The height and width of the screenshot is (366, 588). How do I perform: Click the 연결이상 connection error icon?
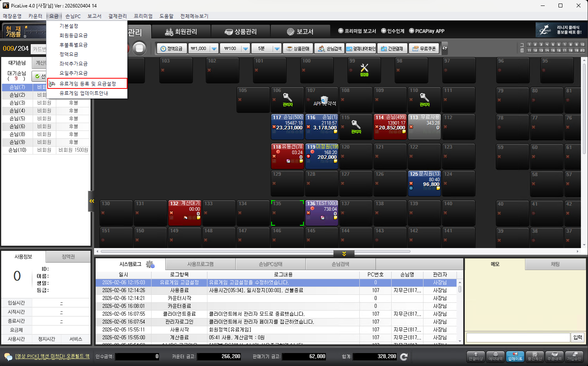click(x=475, y=357)
